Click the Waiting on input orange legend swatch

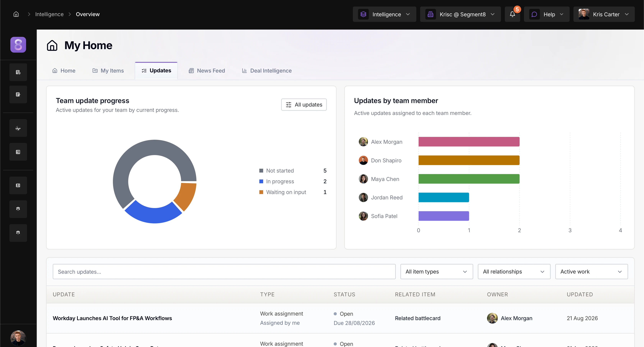(261, 192)
